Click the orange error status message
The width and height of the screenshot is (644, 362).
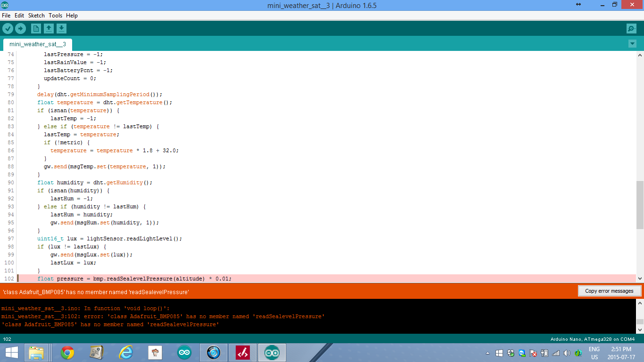coord(96,292)
